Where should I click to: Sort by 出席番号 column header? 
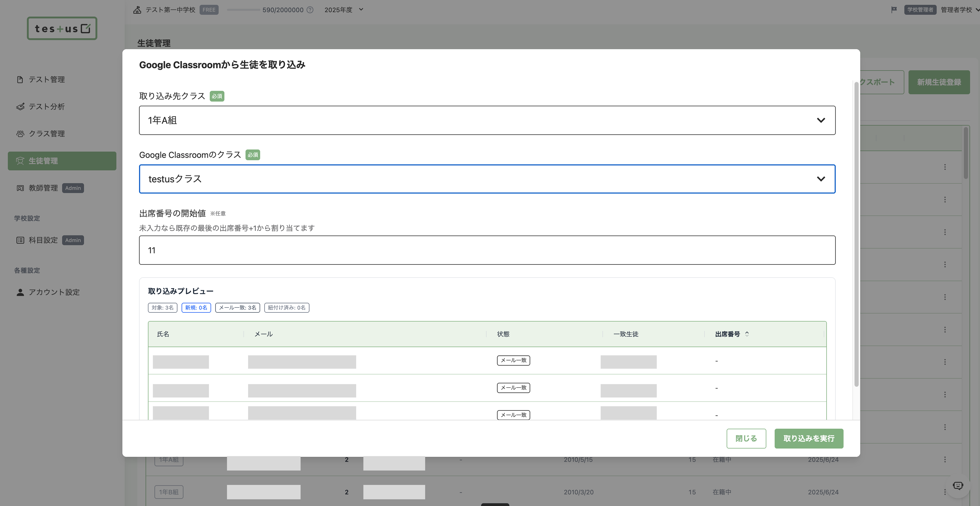732,334
